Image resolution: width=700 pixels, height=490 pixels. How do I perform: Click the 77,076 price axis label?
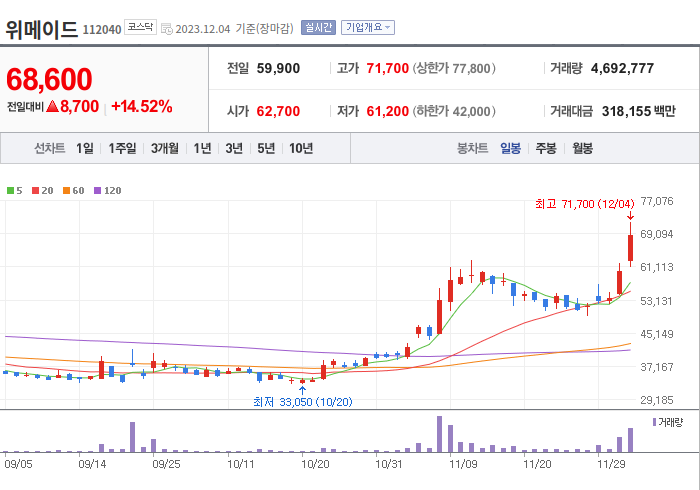click(657, 201)
